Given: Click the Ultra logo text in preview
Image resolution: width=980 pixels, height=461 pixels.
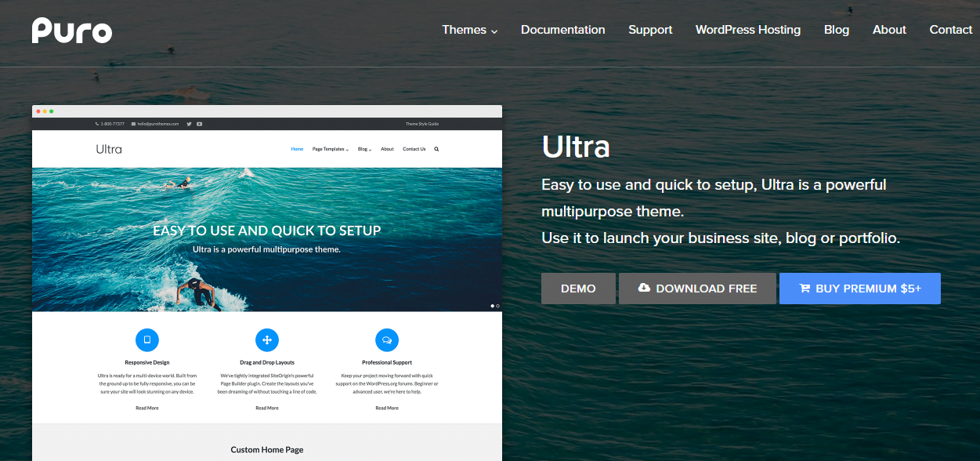Looking at the screenshot, I should (109, 149).
